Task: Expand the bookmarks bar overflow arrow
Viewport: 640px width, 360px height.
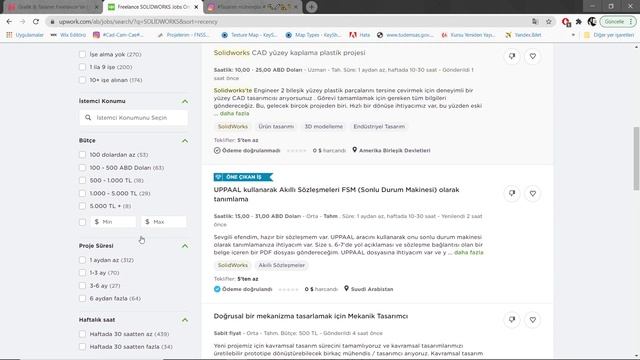Action: [573, 35]
